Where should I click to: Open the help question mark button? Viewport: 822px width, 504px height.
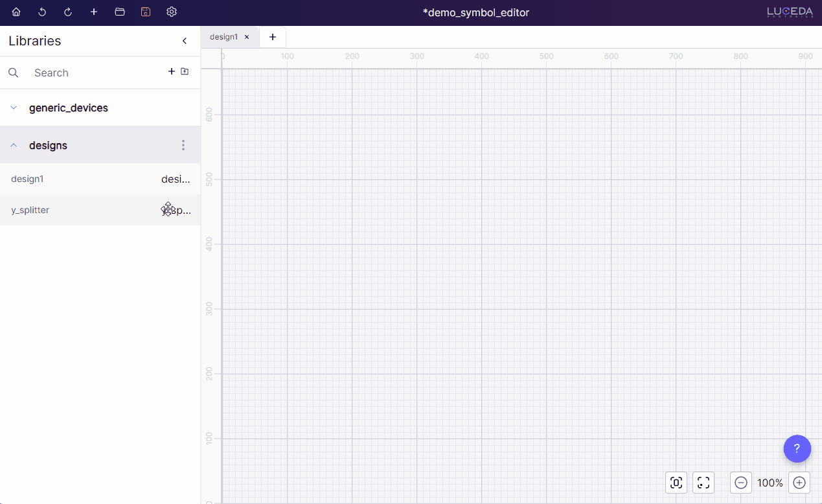pos(797,448)
